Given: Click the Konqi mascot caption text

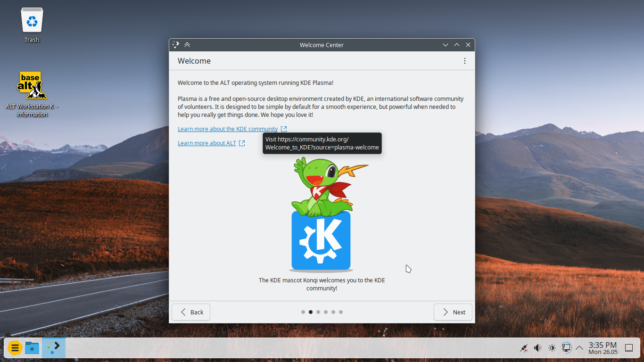Looking at the screenshot, I should (x=322, y=284).
